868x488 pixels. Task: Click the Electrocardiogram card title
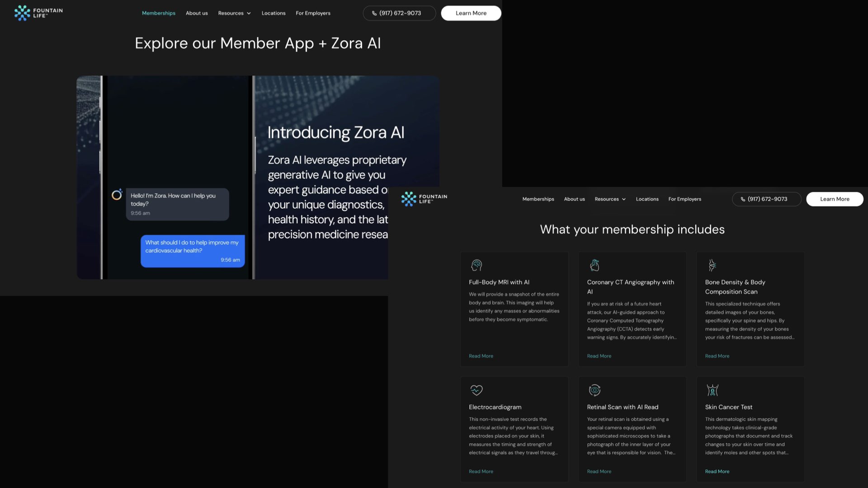(x=495, y=407)
